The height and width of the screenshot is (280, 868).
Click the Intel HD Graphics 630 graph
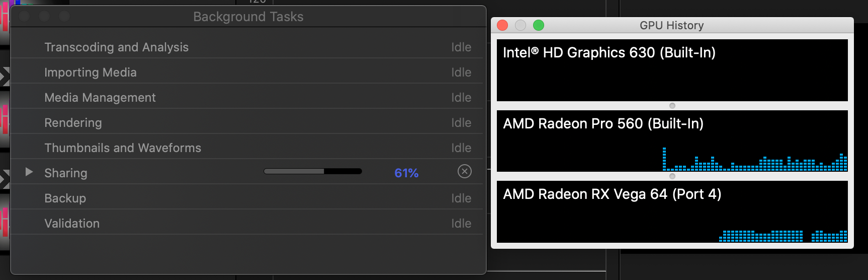[x=672, y=76]
